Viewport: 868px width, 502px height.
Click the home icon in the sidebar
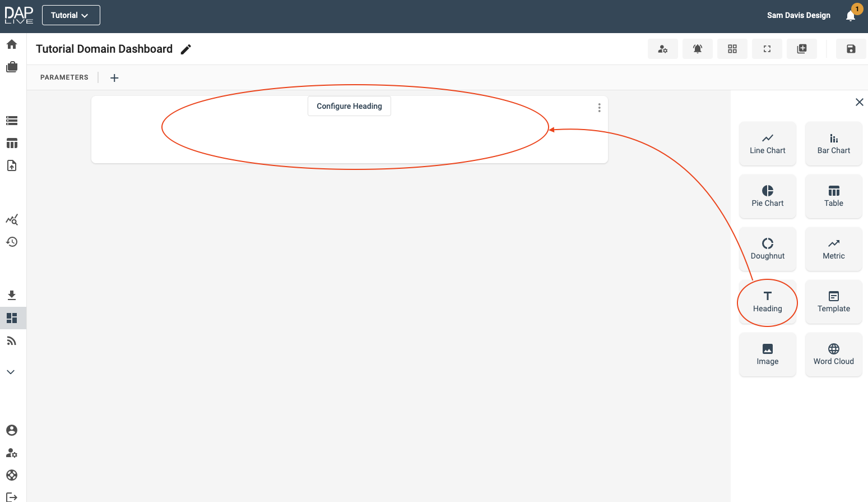point(12,44)
